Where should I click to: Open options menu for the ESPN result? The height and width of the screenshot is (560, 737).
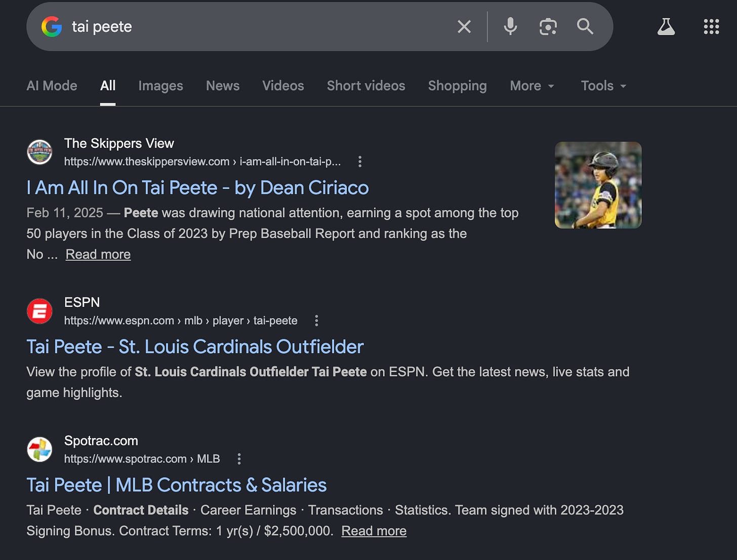(x=316, y=321)
